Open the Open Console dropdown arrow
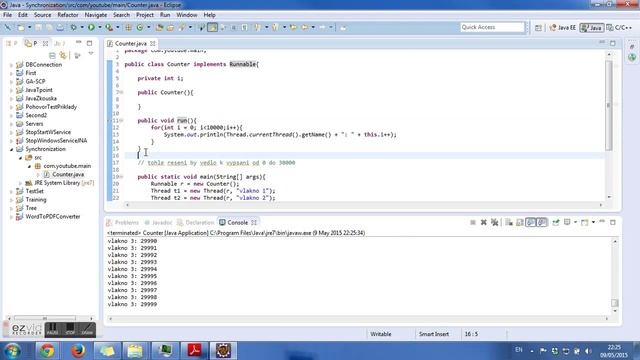The image size is (640, 360). pos(593,222)
